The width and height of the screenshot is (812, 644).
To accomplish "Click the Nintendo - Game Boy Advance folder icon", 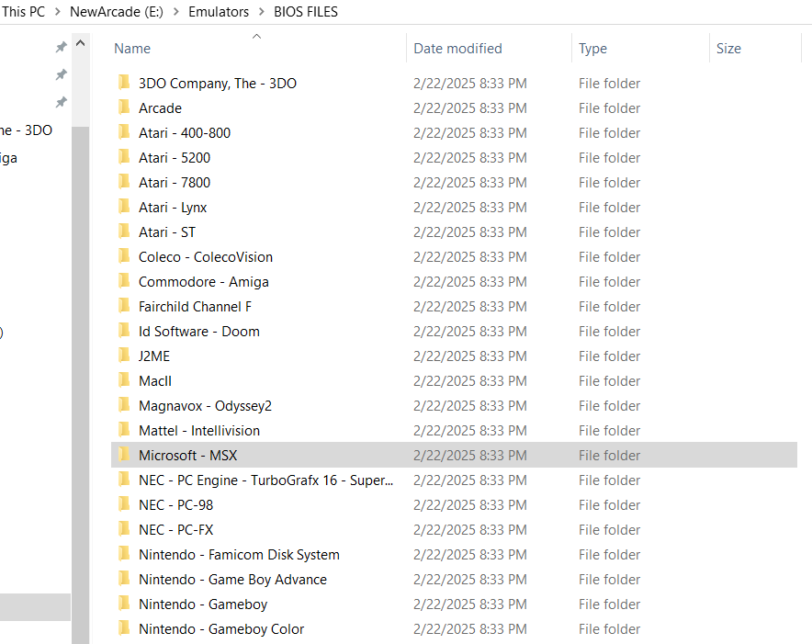I will (x=124, y=580).
